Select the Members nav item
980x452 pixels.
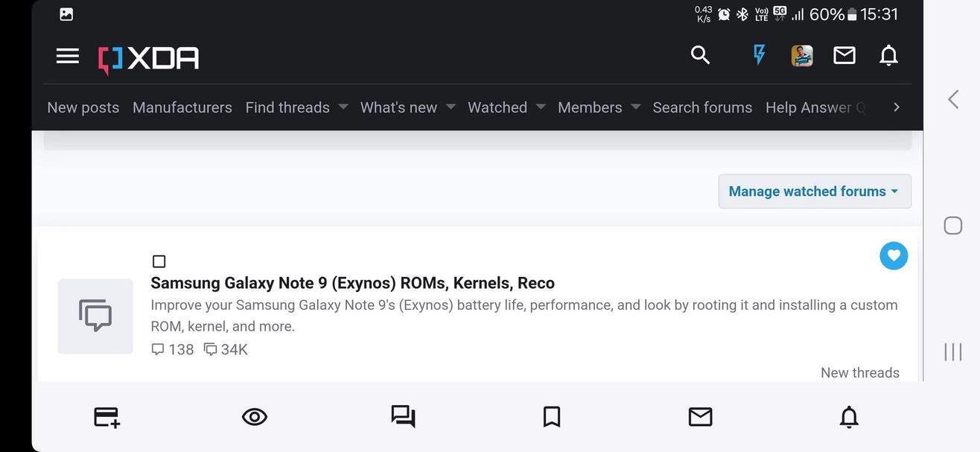(590, 107)
